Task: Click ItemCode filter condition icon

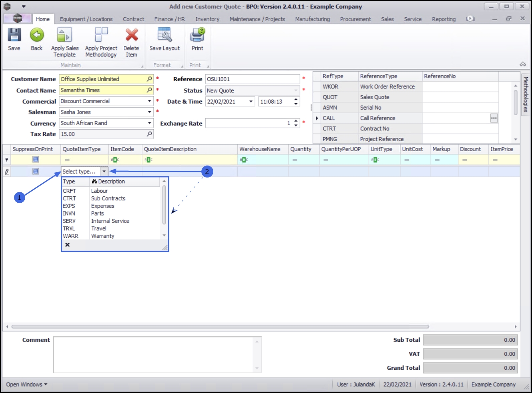Action: click(x=115, y=160)
